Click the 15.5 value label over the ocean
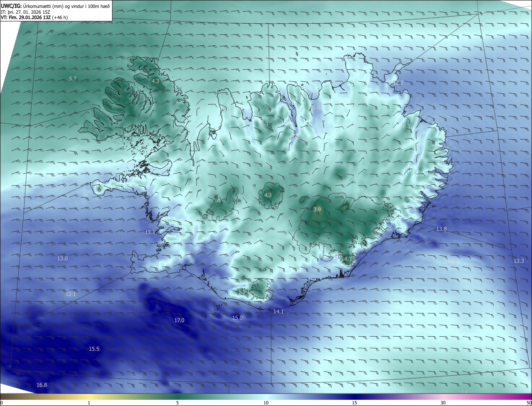Image resolution: width=532 pixels, height=406 pixels. tap(94, 349)
